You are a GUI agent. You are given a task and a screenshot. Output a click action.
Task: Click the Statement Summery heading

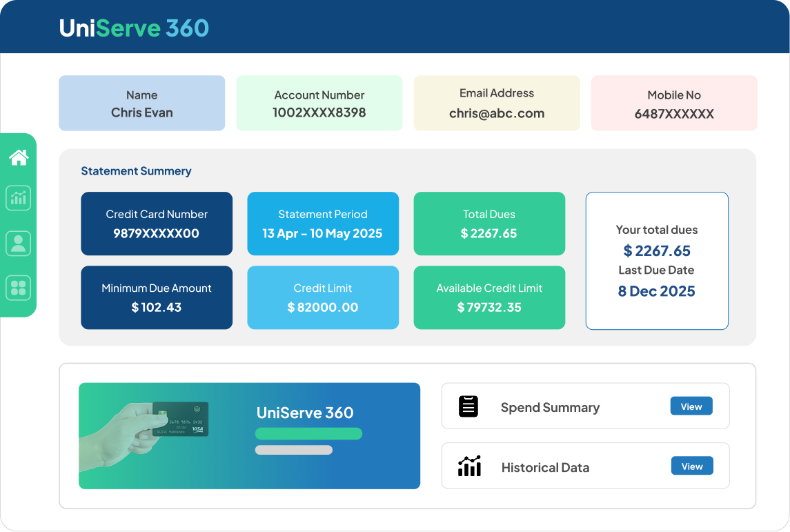136,171
